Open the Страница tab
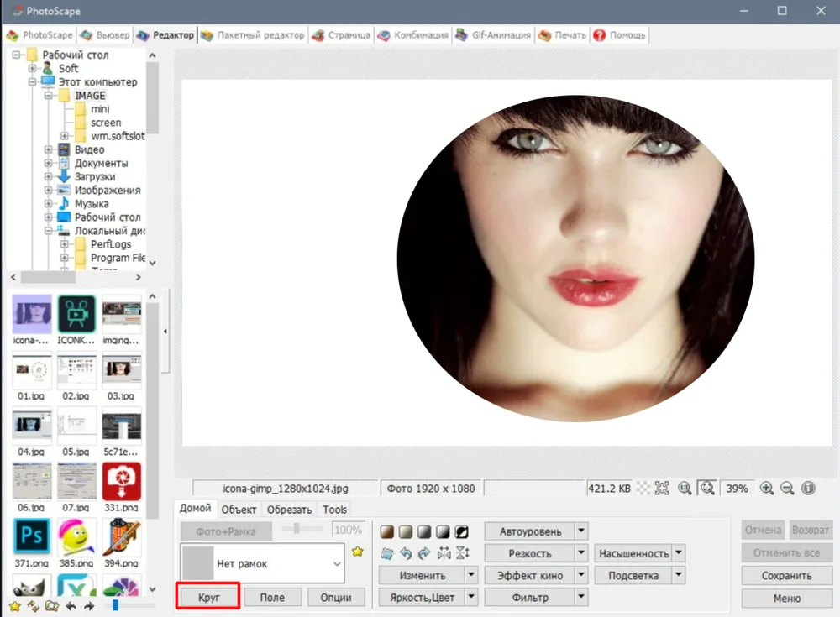Screen dimensions: 840x617 [x=341, y=35]
